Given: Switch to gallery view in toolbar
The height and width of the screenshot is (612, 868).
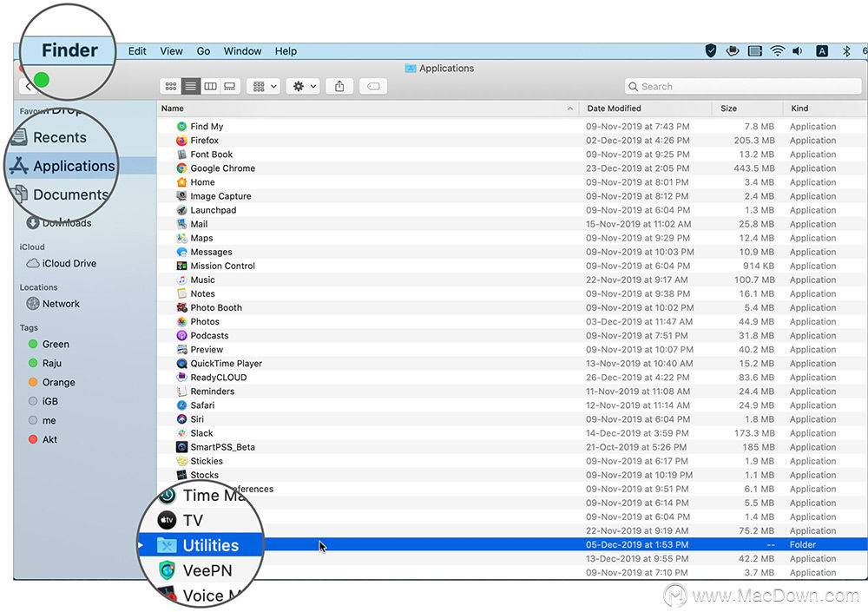Looking at the screenshot, I should pyautogui.click(x=230, y=87).
